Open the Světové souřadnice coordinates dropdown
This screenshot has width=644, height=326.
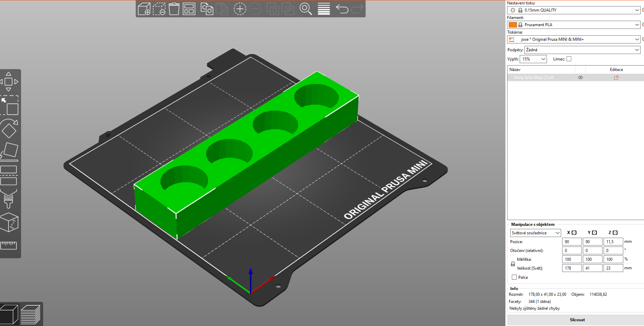(535, 233)
